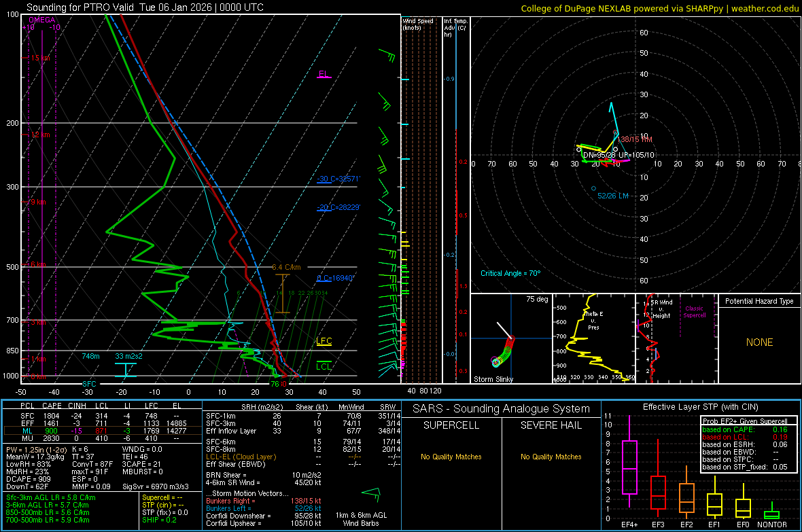Click '700-500mb LR = 5.9 C/km'
The height and width of the screenshot is (532, 802).
[x=48, y=520]
